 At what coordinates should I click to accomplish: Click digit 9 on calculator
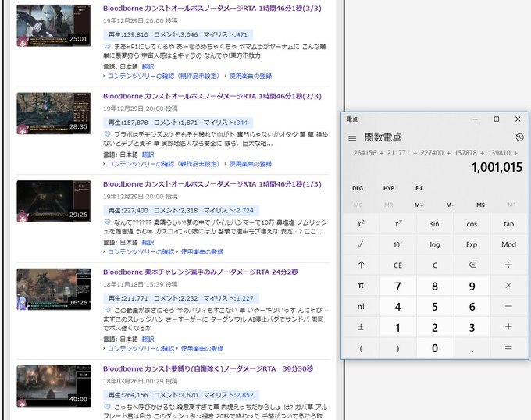[472, 287]
